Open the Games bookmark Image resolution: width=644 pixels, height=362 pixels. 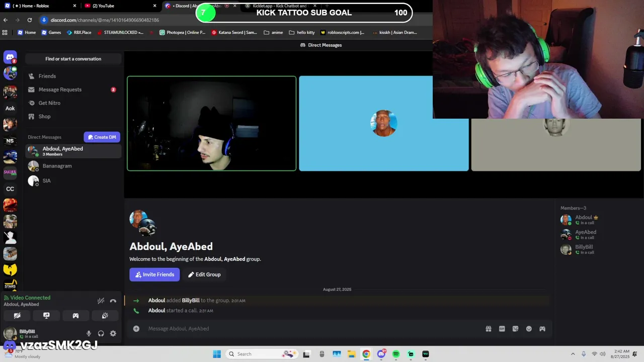pos(51,33)
